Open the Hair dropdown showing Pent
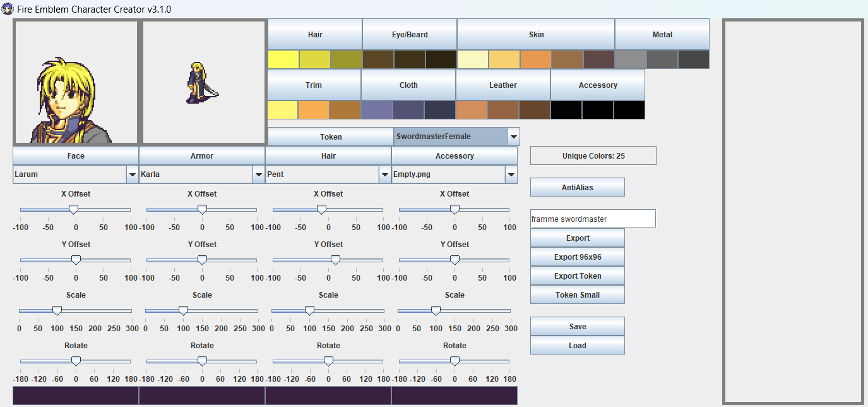 [384, 174]
